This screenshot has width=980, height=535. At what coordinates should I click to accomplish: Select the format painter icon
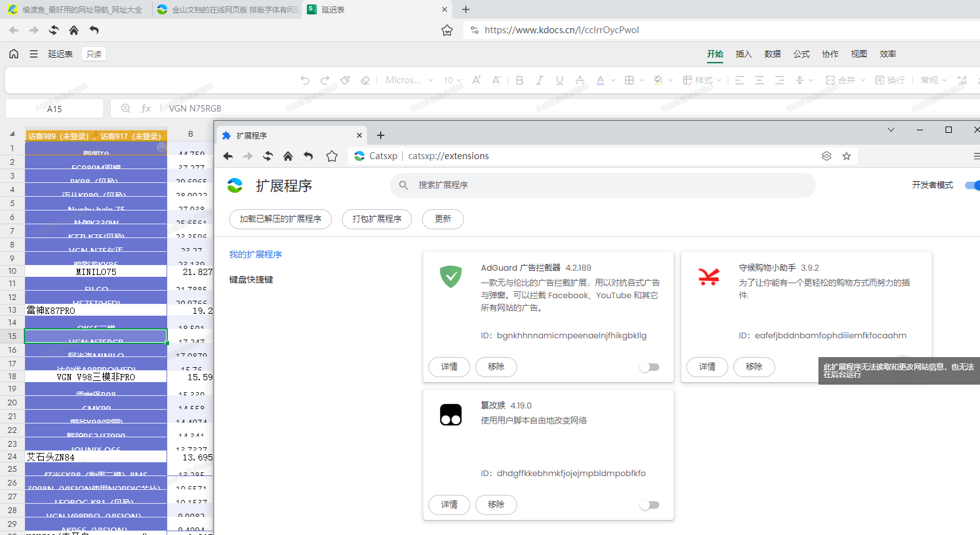pyautogui.click(x=344, y=80)
